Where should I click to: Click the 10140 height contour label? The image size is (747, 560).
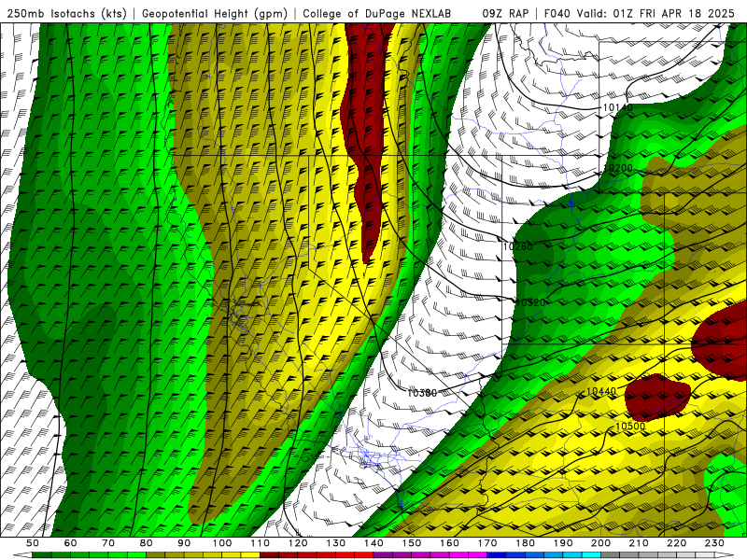(x=618, y=107)
